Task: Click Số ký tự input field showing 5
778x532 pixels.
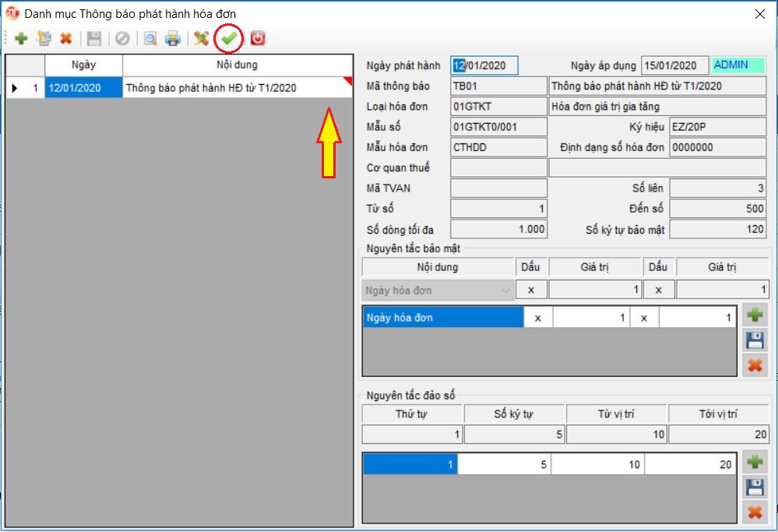Action: pyautogui.click(x=515, y=434)
